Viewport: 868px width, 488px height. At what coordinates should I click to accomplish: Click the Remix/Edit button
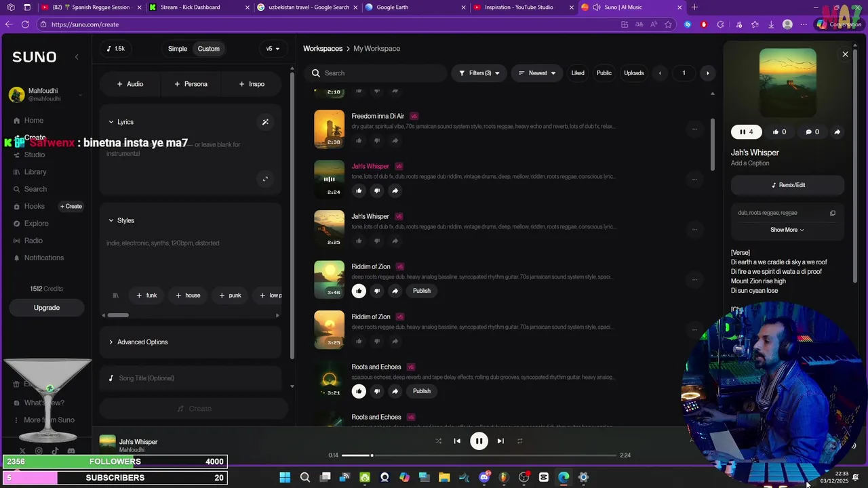pyautogui.click(x=788, y=185)
